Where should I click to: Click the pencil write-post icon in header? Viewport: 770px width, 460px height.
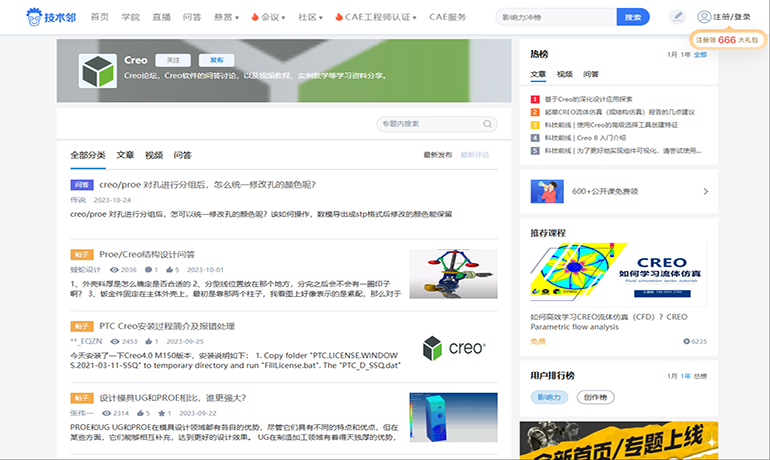pos(677,17)
